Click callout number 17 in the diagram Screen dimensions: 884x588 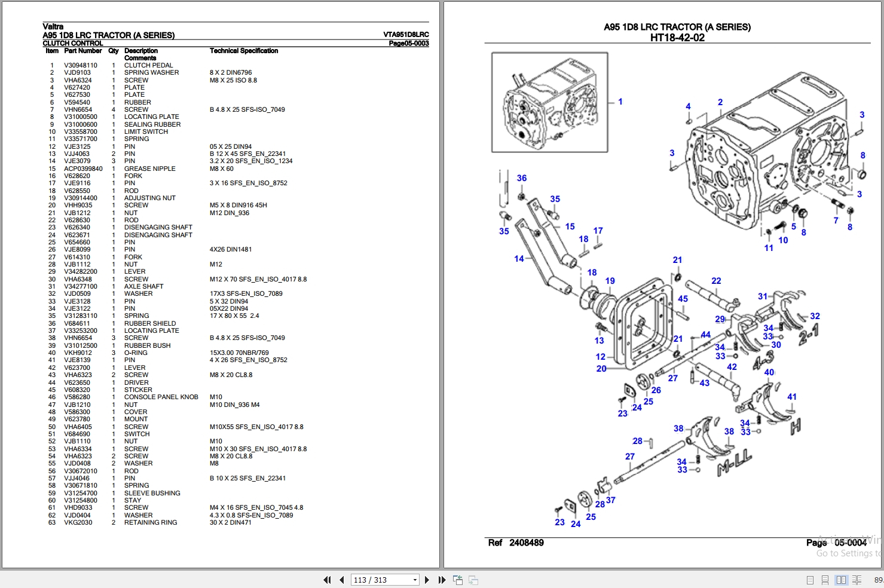[x=598, y=231]
